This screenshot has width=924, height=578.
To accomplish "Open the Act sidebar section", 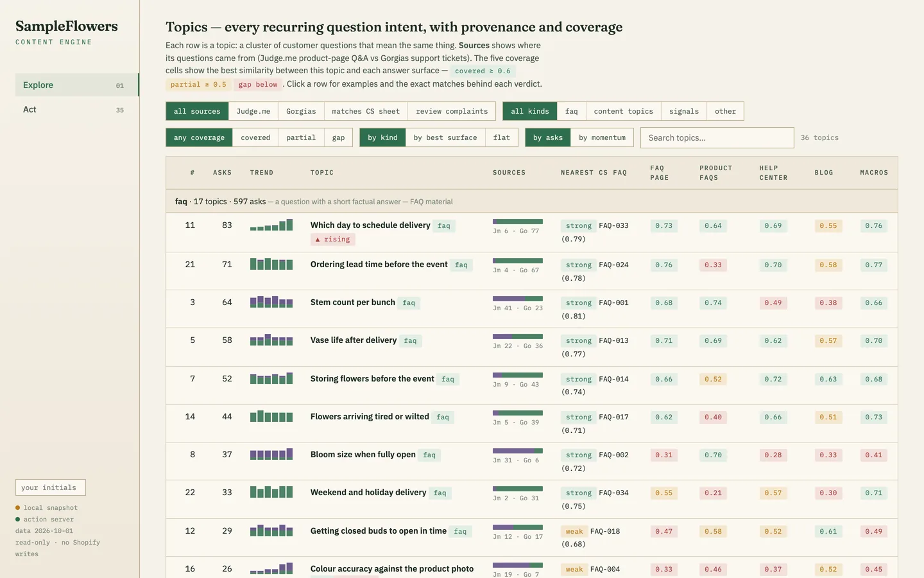I will 77,110.
